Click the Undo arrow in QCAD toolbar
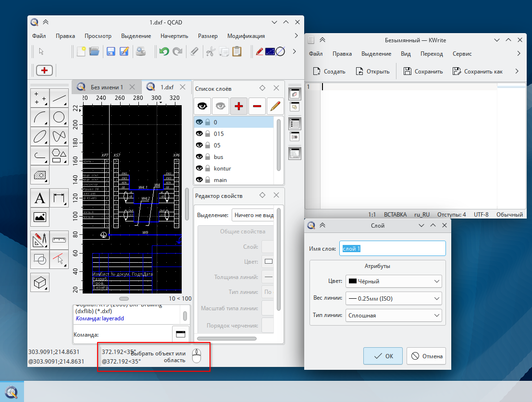Image resolution: width=532 pixels, height=402 pixels. [x=164, y=51]
